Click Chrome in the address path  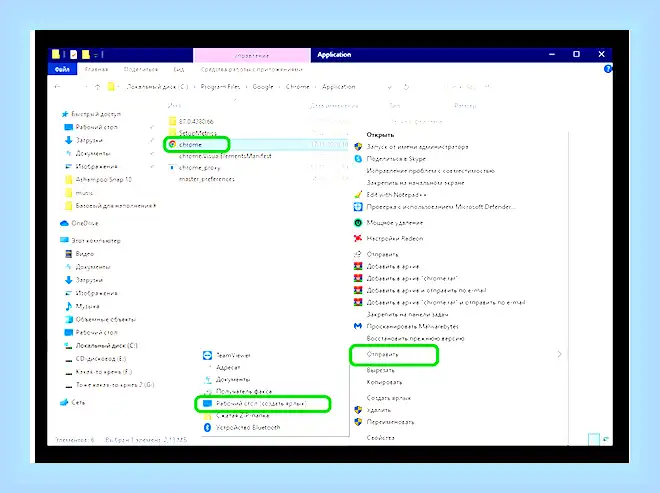(298, 87)
